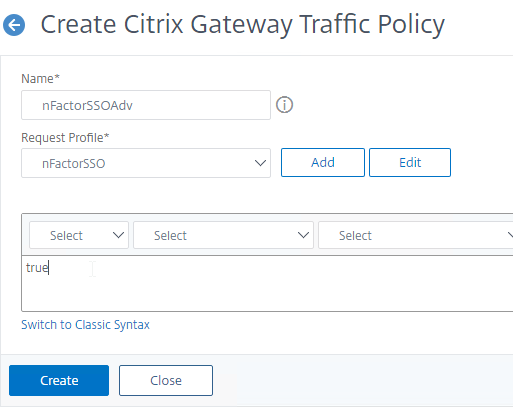Add a new request profile

(323, 163)
